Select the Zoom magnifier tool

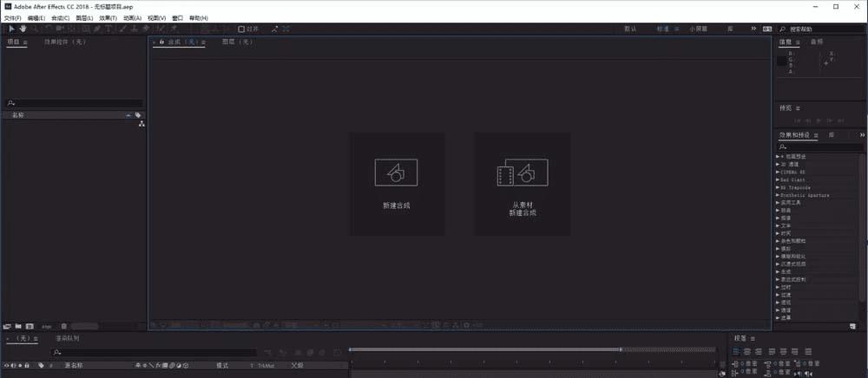point(35,29)
